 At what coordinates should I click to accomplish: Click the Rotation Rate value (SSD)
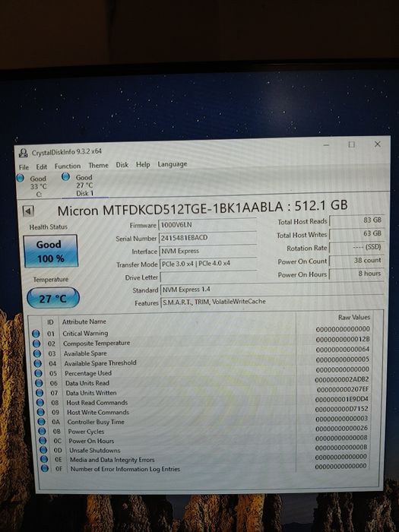(x=357, y=247)
